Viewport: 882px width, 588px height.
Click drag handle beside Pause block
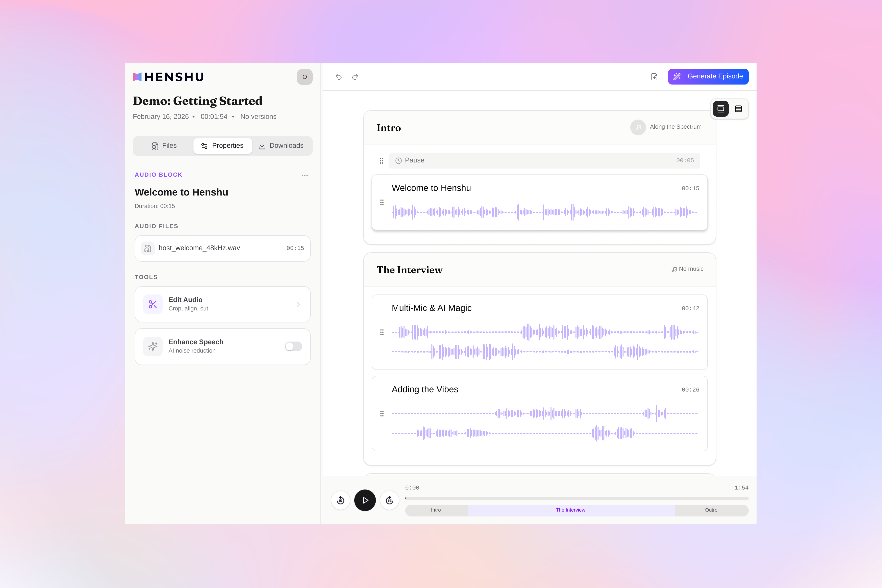[381, 161]
